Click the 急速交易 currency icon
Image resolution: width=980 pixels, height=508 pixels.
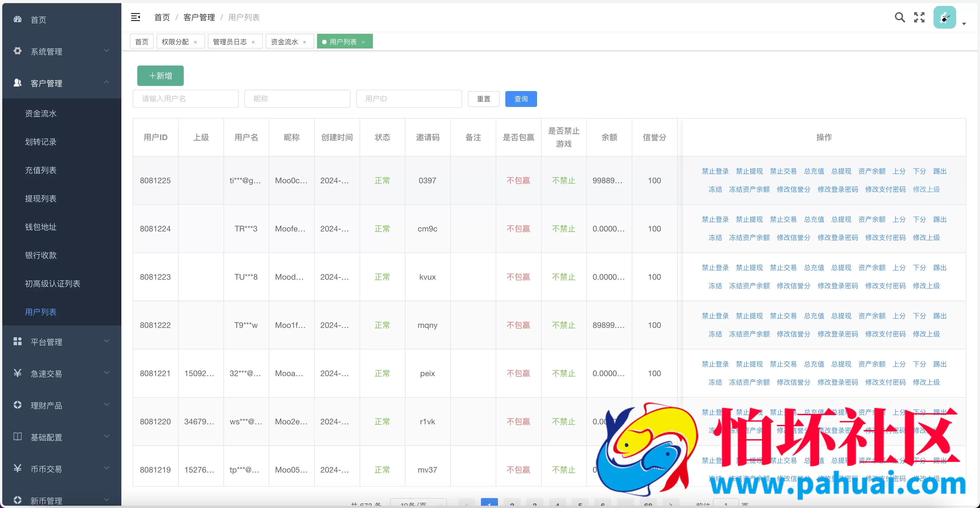pyautogui.click(x=18, y=373)
